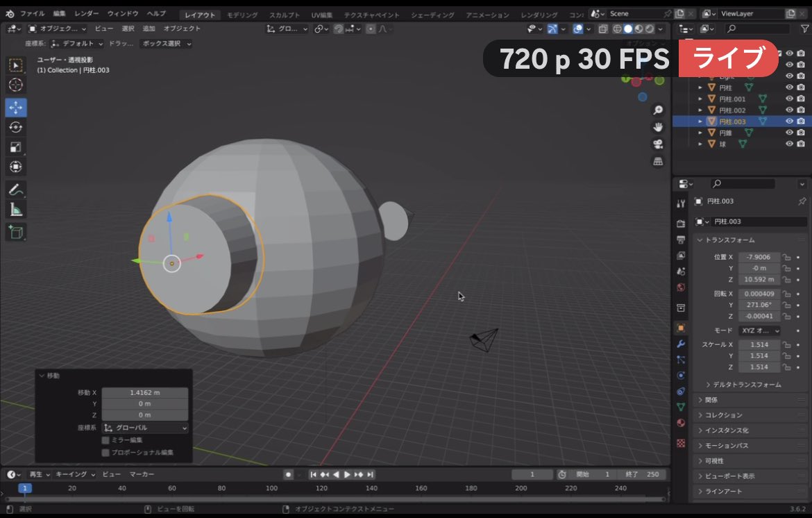Open the ヘルプ menu
The height and width of the screenshot is (518, 812).
click(x=156, y=14)
